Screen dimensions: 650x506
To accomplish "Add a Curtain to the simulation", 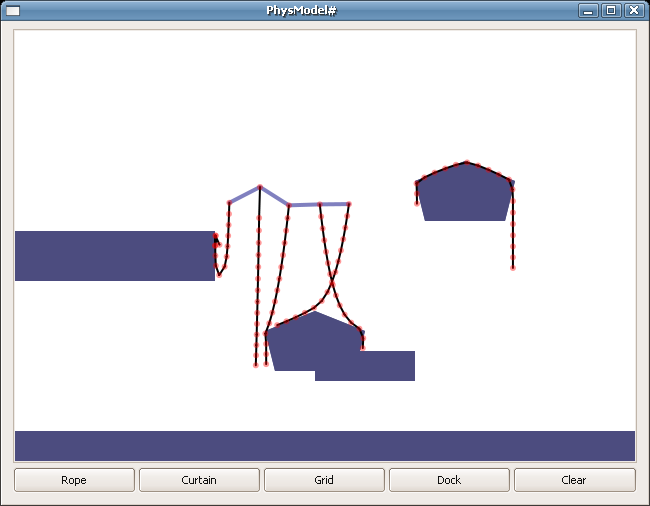I will [199, 480].
